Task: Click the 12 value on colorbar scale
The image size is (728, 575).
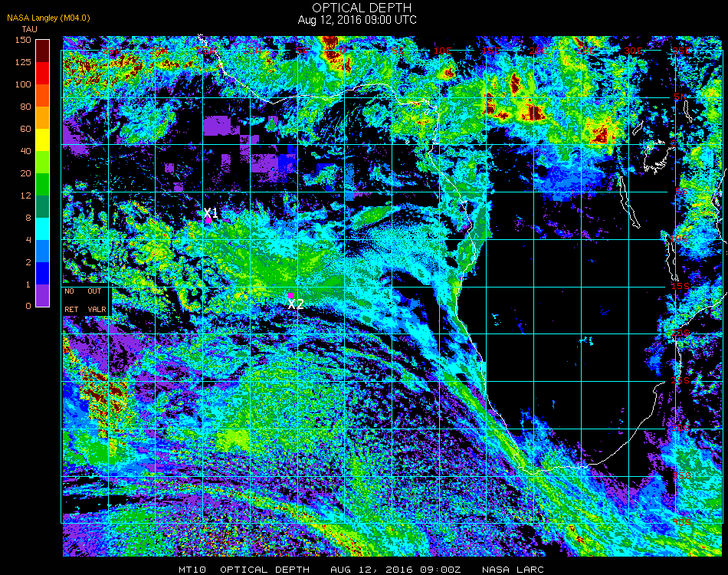Action: [25, 195]
